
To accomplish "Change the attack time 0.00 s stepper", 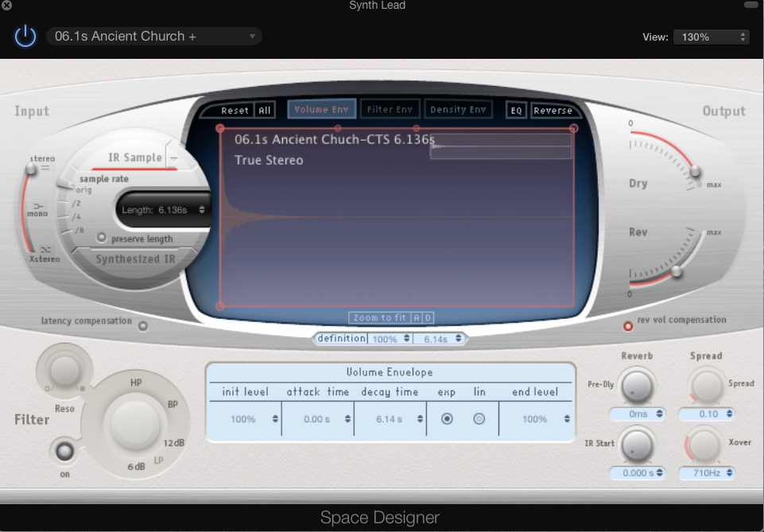I will pyautogui.click(x=347, y=419).
